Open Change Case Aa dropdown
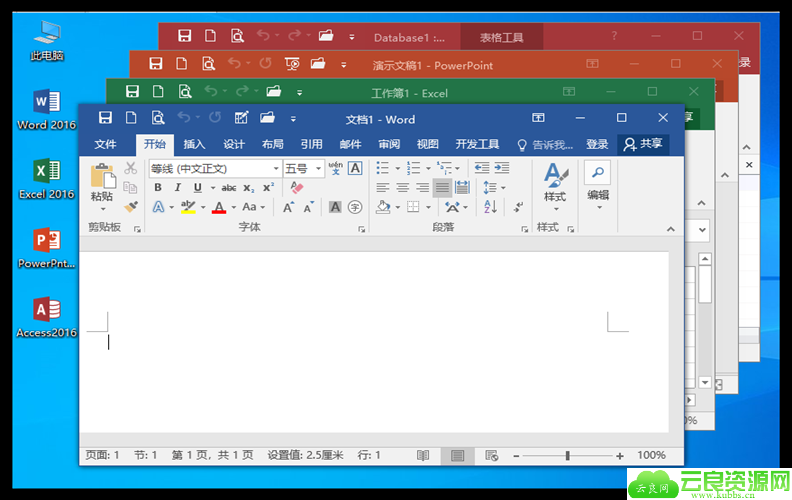The image size is (792, 500). [x=253, y=207]
